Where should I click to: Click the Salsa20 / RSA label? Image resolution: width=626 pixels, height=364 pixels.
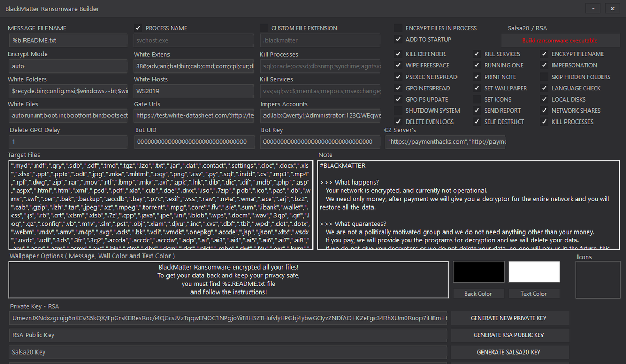click(x=527, y=28)
